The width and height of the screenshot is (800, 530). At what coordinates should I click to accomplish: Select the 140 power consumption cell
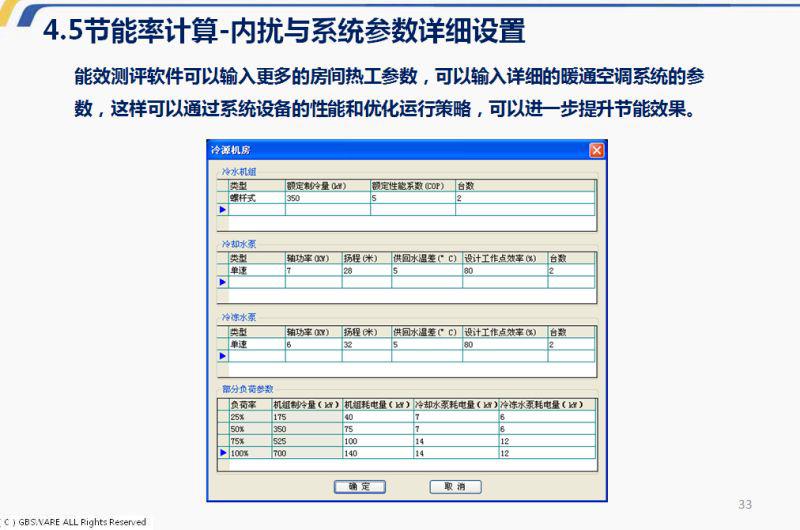pos(378,453)
